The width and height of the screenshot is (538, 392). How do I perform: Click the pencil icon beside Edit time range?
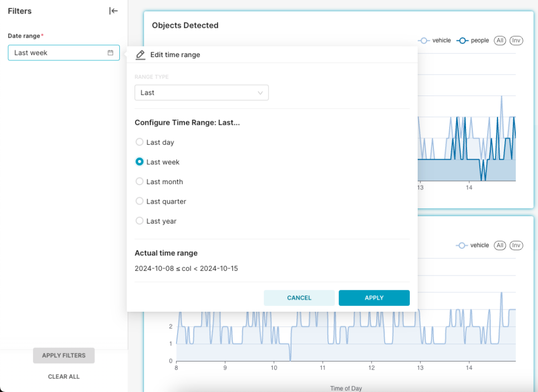click(x=140, y=55)
